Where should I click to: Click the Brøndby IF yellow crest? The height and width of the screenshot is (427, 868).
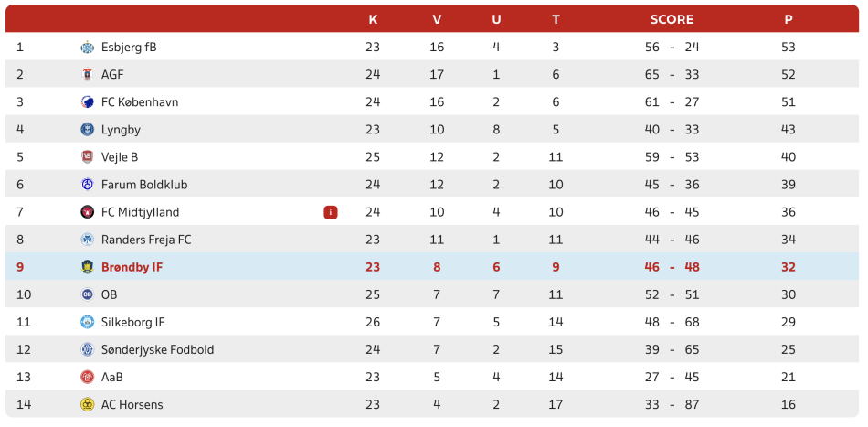[x=87, y=267]
